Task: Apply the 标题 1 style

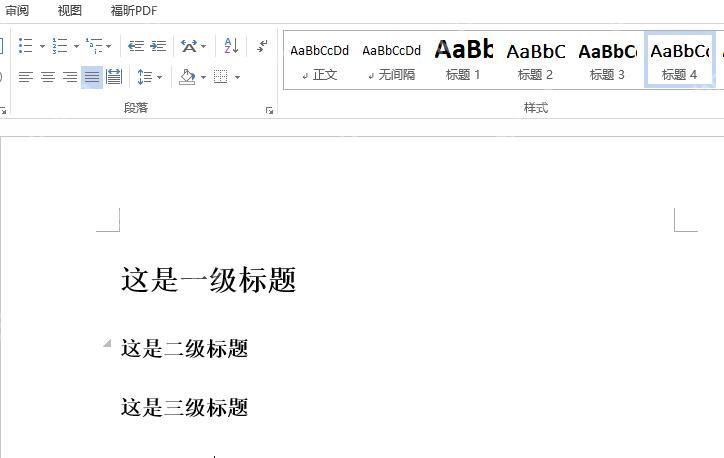Action: click(464, 60)
